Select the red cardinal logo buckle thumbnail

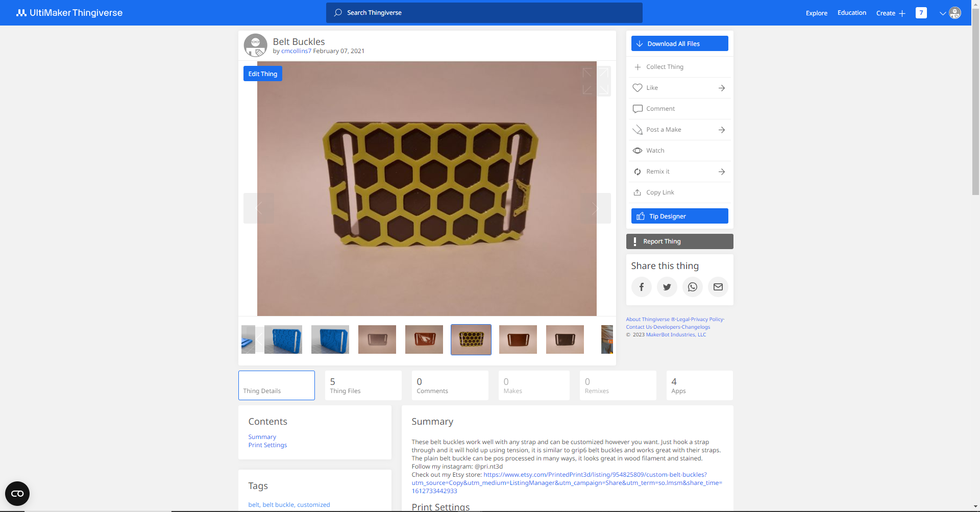pos(424,339)
